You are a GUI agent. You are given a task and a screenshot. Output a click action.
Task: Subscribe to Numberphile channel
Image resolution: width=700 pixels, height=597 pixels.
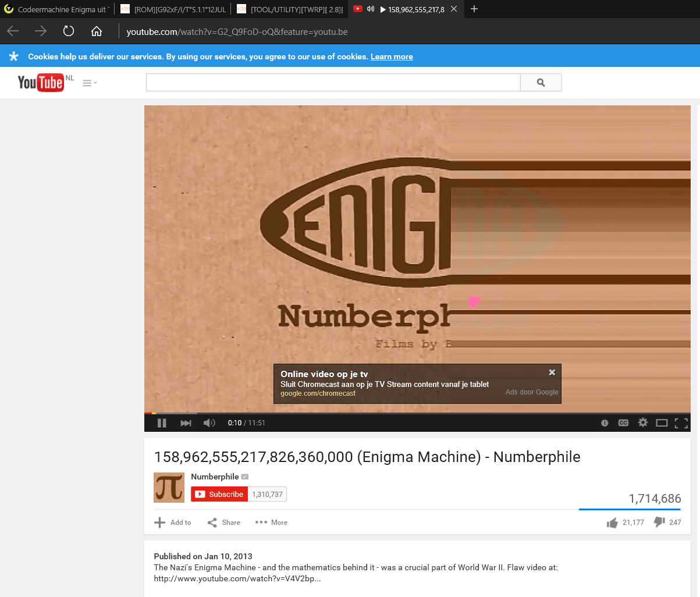tap(219, 494)
